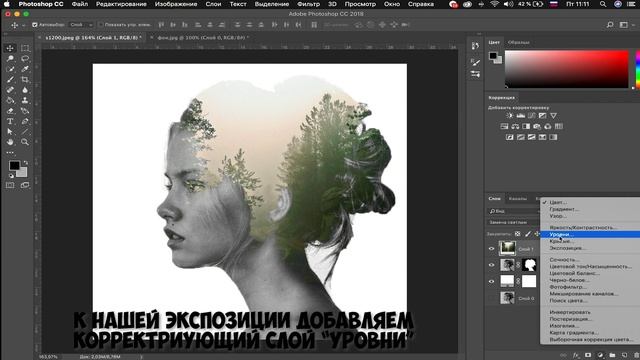Select the Crop tool

tap(25, 80)
